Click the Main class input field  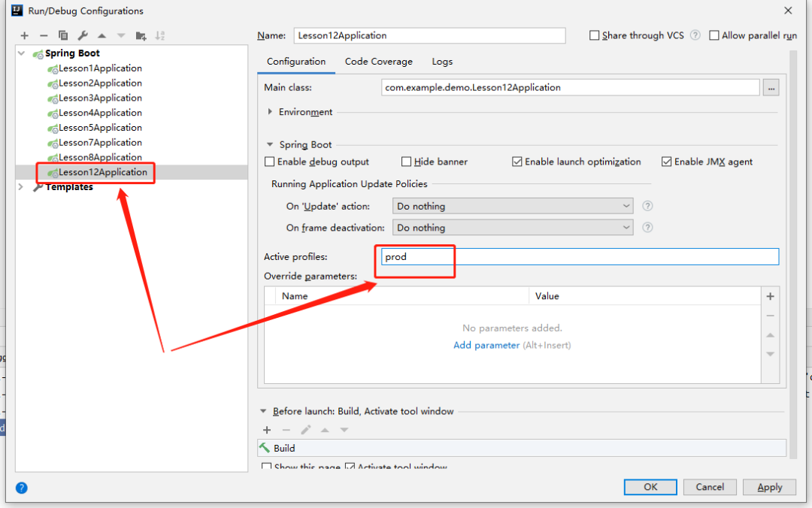tap(571, 87)
